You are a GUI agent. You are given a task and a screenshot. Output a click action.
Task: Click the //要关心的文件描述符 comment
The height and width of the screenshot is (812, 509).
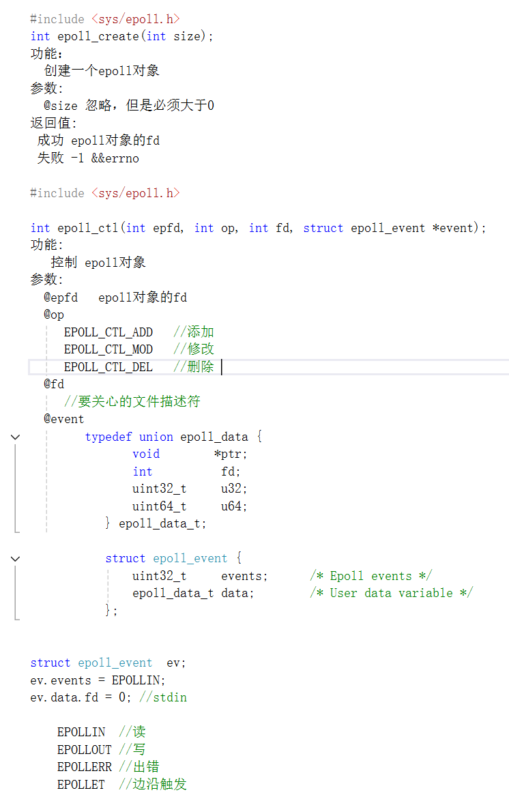[132, 402]
